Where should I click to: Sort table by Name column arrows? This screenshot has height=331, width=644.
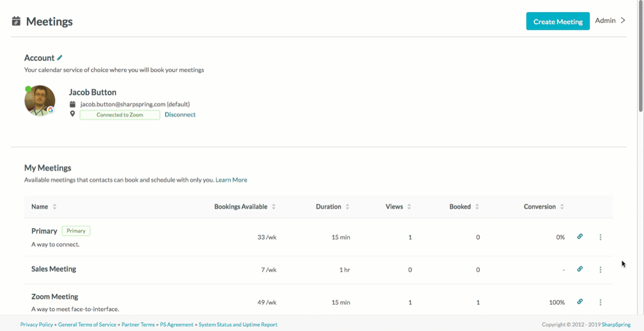tap(54, 207)
